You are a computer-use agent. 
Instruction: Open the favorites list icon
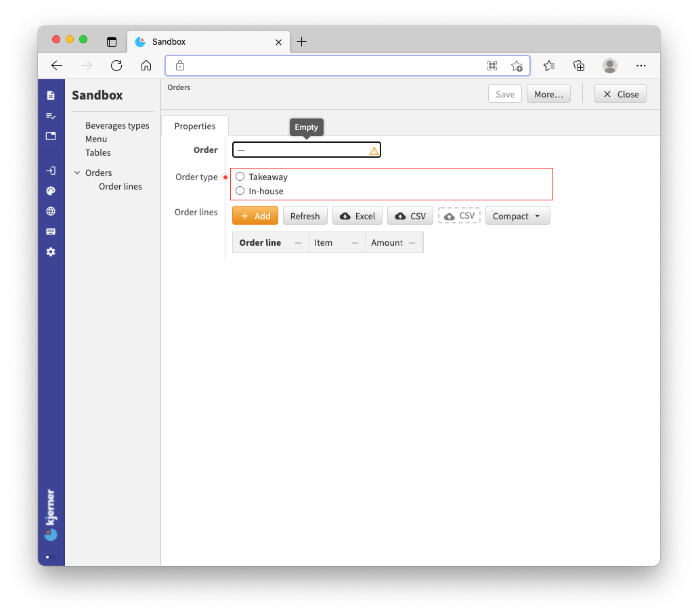click(549, 66)
